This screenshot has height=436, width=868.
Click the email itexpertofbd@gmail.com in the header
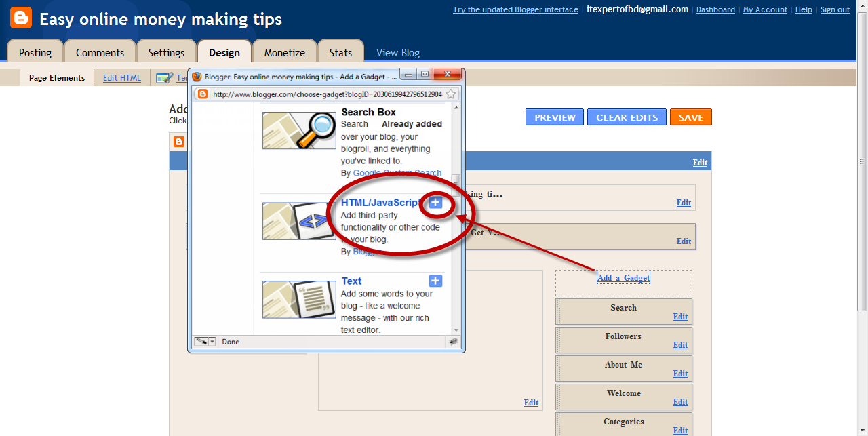pyautogui.click(x=637, y=9)
